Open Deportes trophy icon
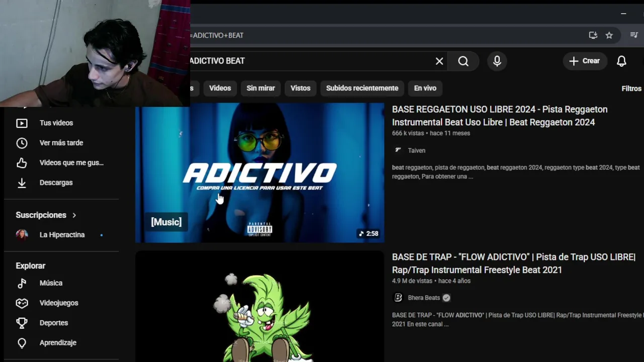Viewport: 644px width, 362px height. pyautogui.click(x=22, y=323)
